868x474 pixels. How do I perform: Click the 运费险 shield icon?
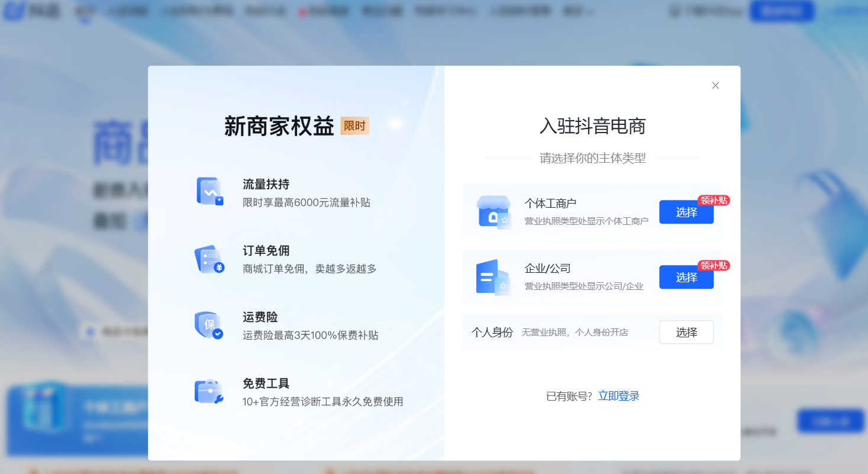209,325
